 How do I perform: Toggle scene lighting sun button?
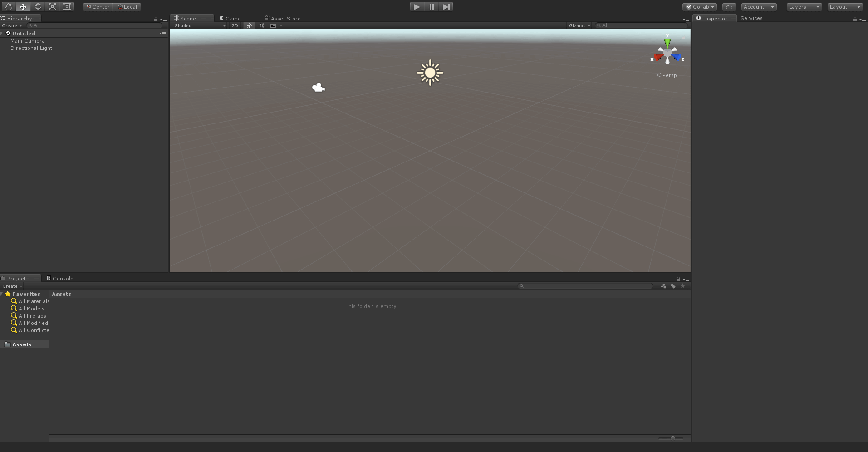(249, 25)
